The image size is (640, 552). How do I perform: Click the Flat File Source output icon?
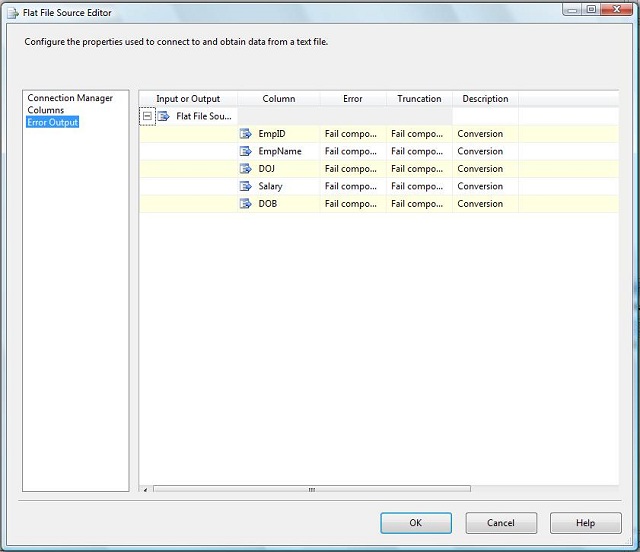[x=164, y=116]
